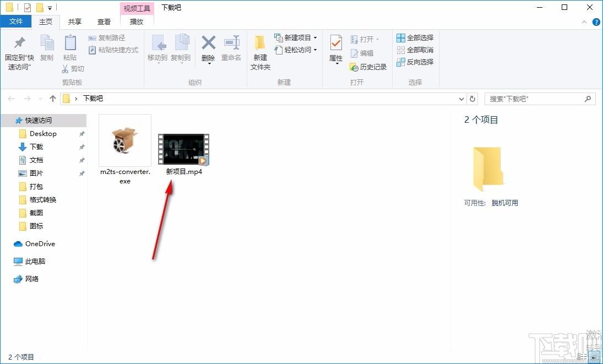Click the address bar path 下载吧
The image size is (603, 364).
pyautogui.click(x=93, y=99)
